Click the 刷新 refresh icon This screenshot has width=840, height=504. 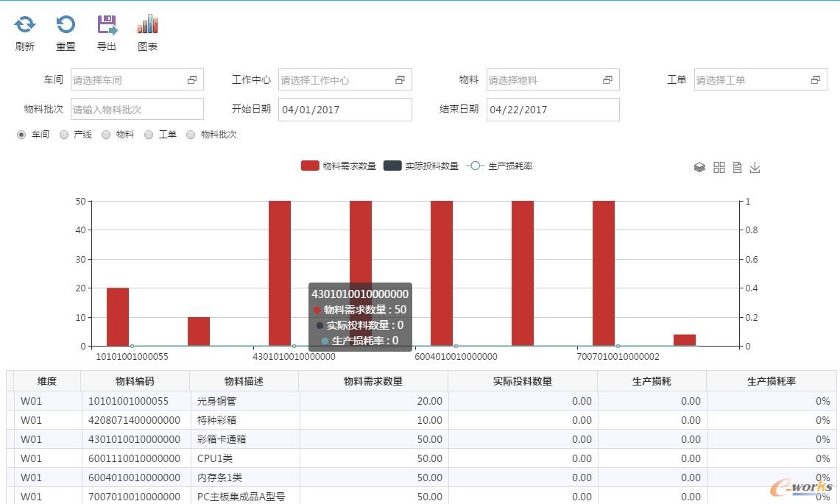click(25, 25)
